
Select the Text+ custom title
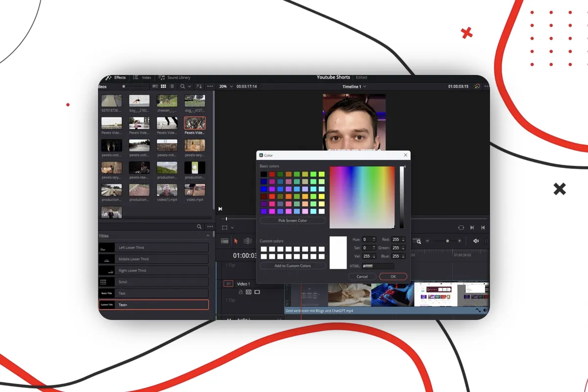pos(154,305)
